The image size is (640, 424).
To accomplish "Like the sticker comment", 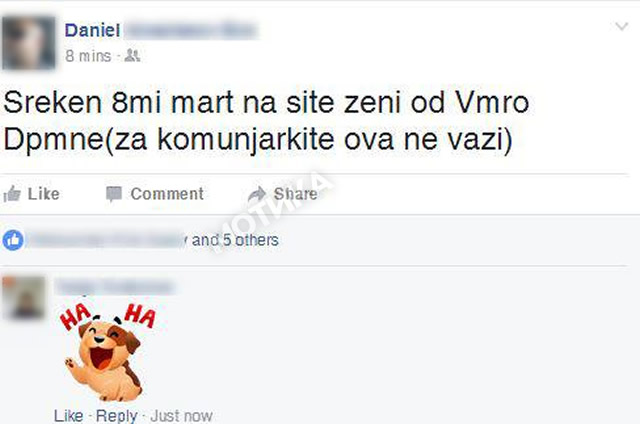I will point(69,416).
